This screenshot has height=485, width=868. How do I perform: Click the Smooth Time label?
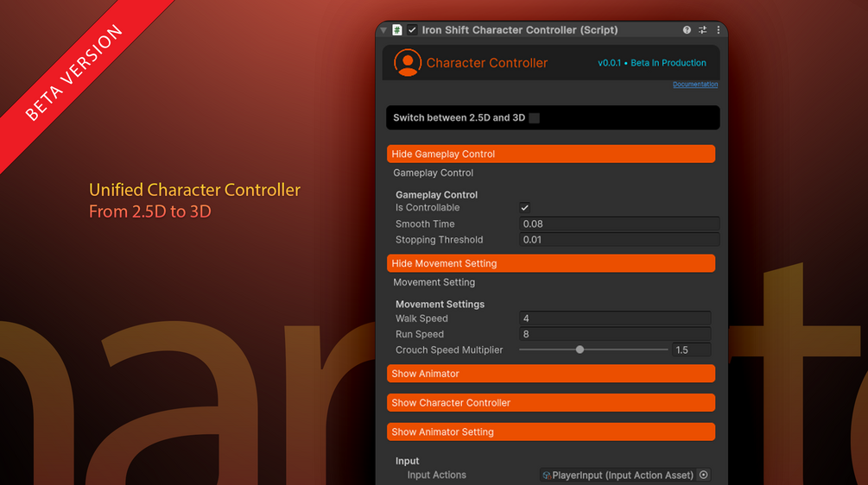[425, 224]
